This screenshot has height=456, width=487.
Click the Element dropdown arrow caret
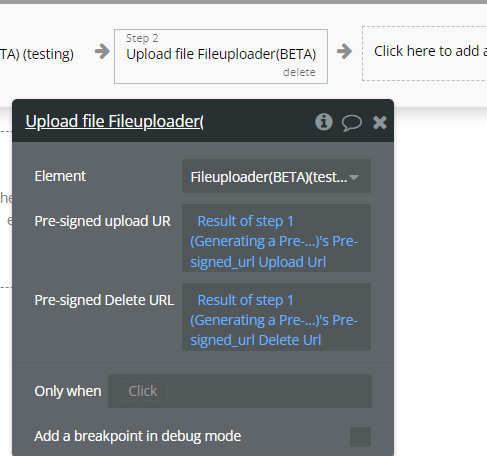click(354, 177)
